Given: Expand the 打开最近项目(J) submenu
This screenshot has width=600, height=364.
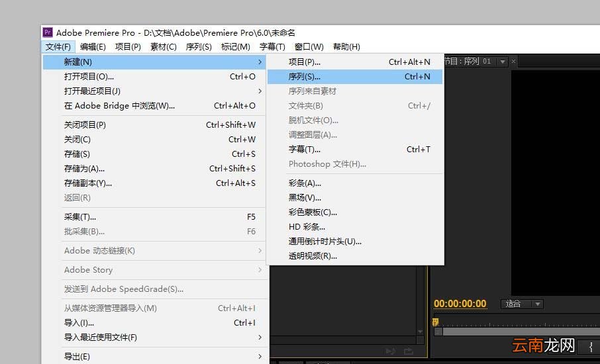Looking at the screenshot, I should coord(153,91).
